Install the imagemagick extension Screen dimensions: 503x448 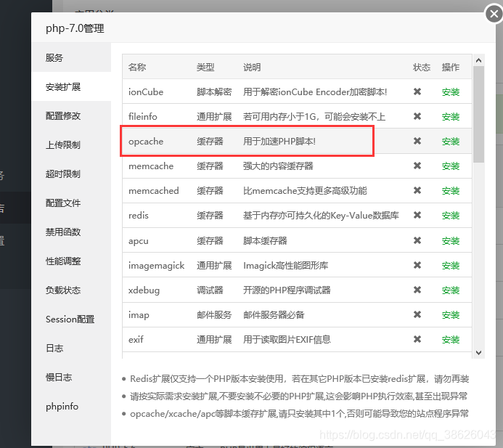pos(451,266)
